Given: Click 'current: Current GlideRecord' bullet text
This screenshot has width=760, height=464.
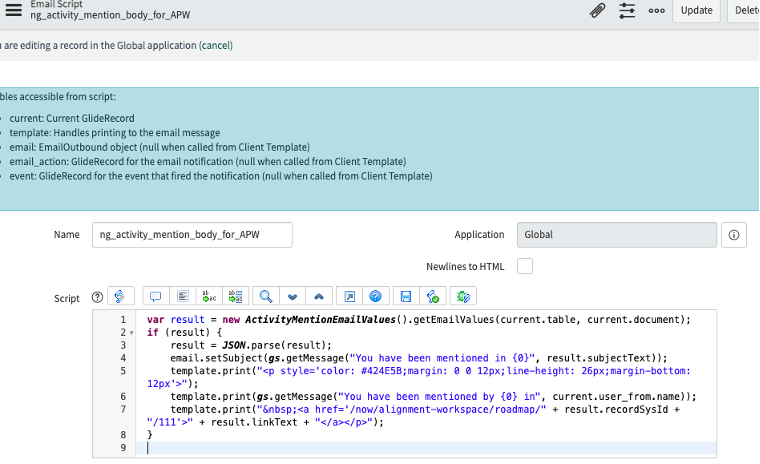Looking at the screenshot, I should (x=72, y=118).
